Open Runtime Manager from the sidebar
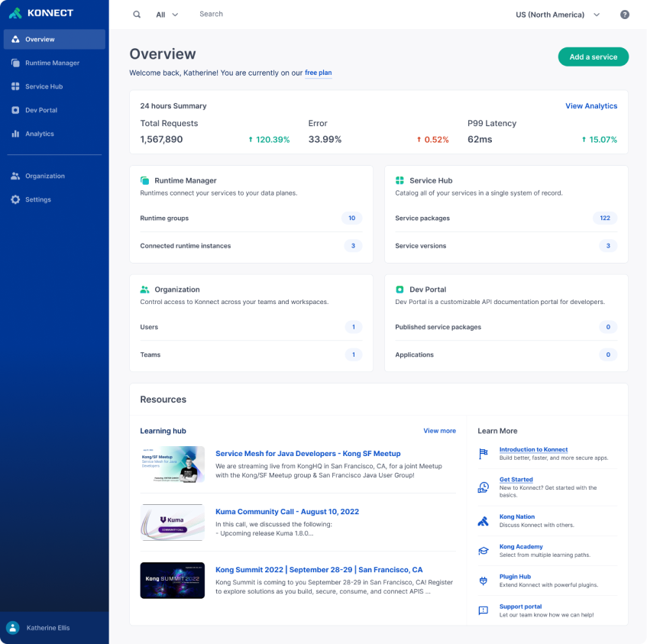 53,63
